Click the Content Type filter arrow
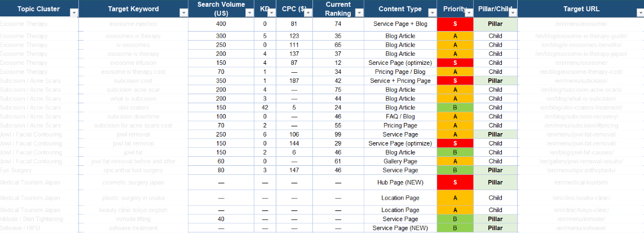This screenshot has height=233, width=644. (x=430, y=13)
